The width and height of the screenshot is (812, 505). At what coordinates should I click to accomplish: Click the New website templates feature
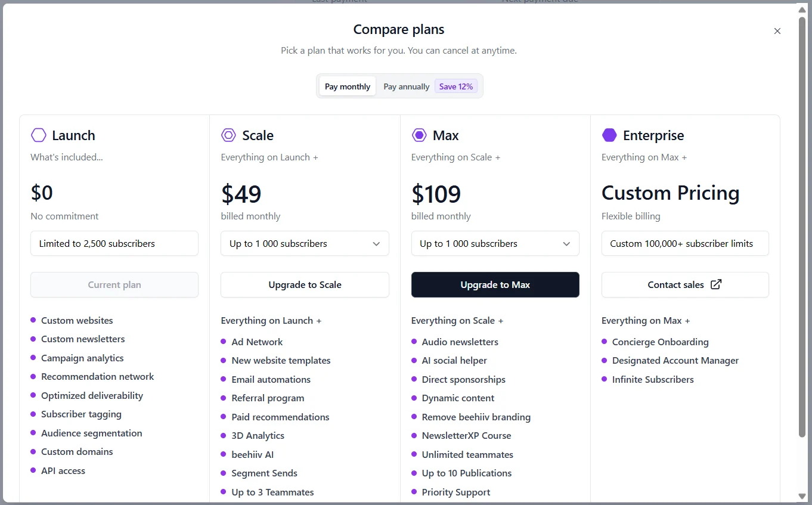click(x=281, y=360)
